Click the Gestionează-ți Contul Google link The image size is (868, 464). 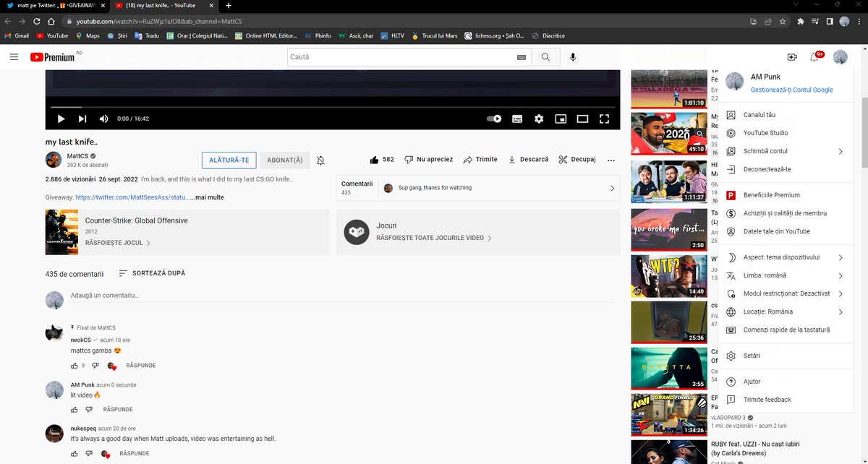pos(791,90)
